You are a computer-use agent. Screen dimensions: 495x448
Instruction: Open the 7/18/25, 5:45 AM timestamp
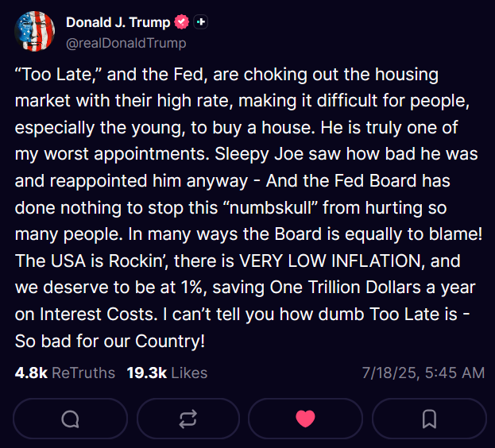coord(423,373)
